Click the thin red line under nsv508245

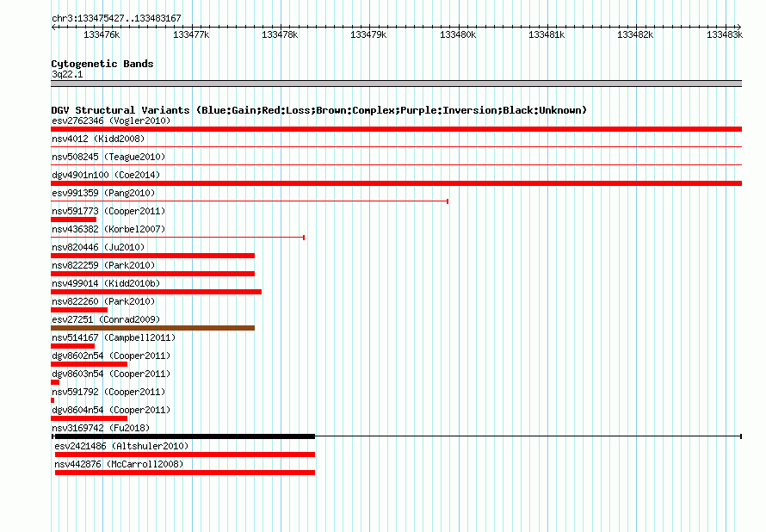tap(396, 164)
